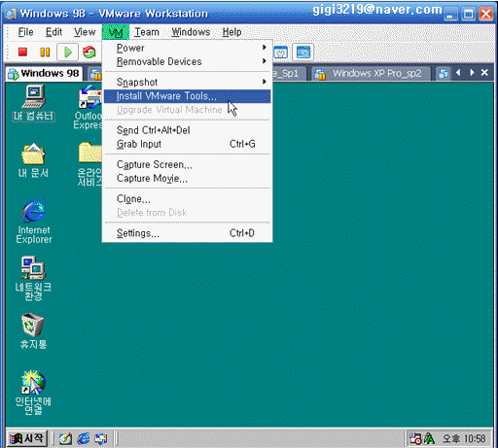The width and height of the screenshot is (498, 448).
Task: Click the quick switch toolbar icon
Action: (303, 52)
